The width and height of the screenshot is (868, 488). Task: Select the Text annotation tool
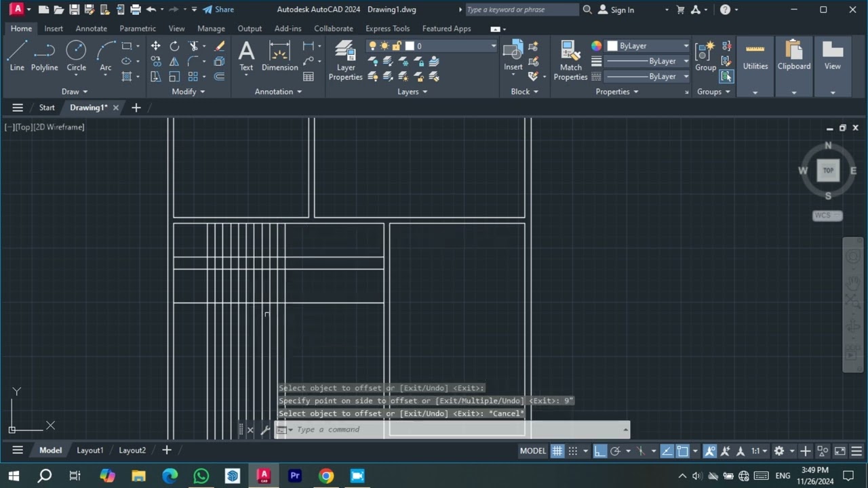[x=246, y=56]
